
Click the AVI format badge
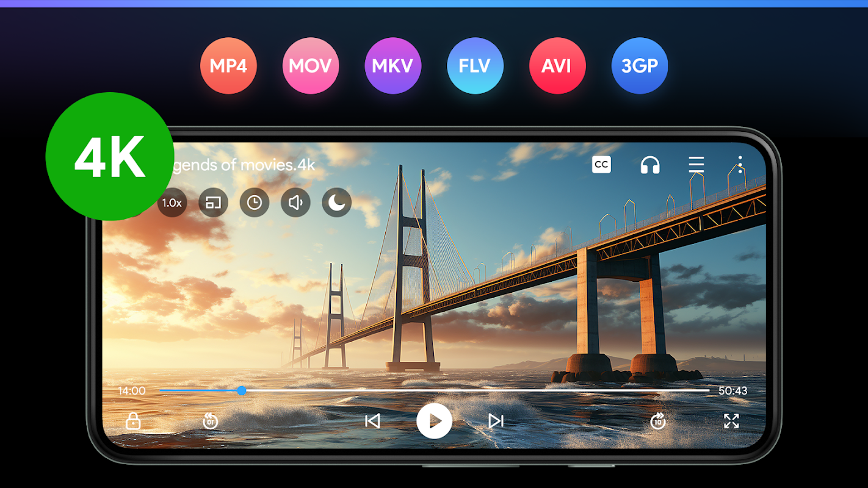click(557, 66)
